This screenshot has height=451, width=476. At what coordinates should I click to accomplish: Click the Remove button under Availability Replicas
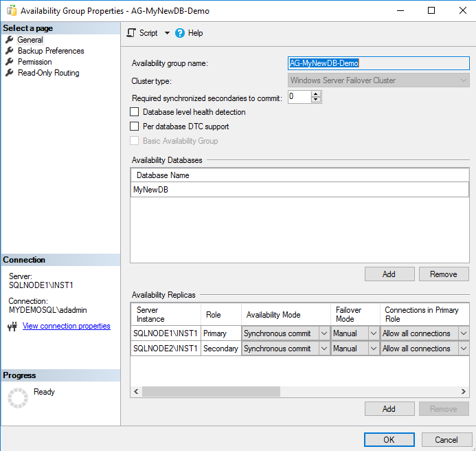[x=444, y=409]
